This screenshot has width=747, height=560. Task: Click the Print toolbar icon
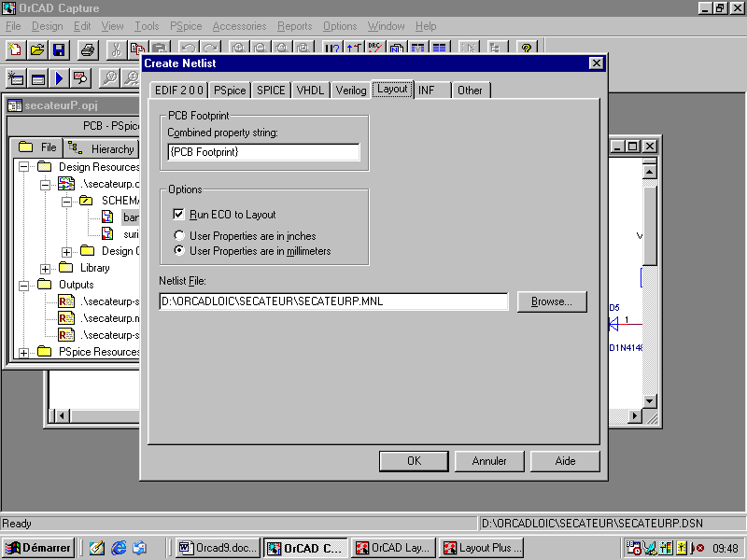point(88,49)
